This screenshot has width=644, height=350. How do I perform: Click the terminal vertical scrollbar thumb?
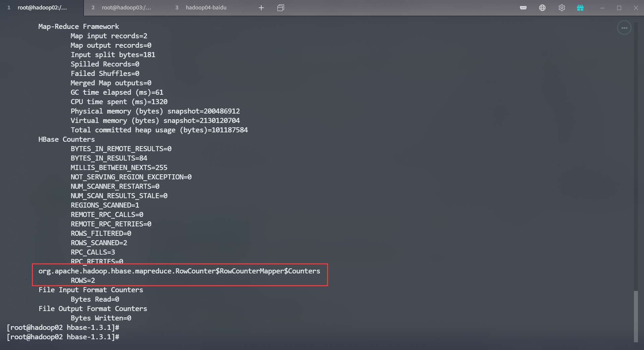pos(636,316)
